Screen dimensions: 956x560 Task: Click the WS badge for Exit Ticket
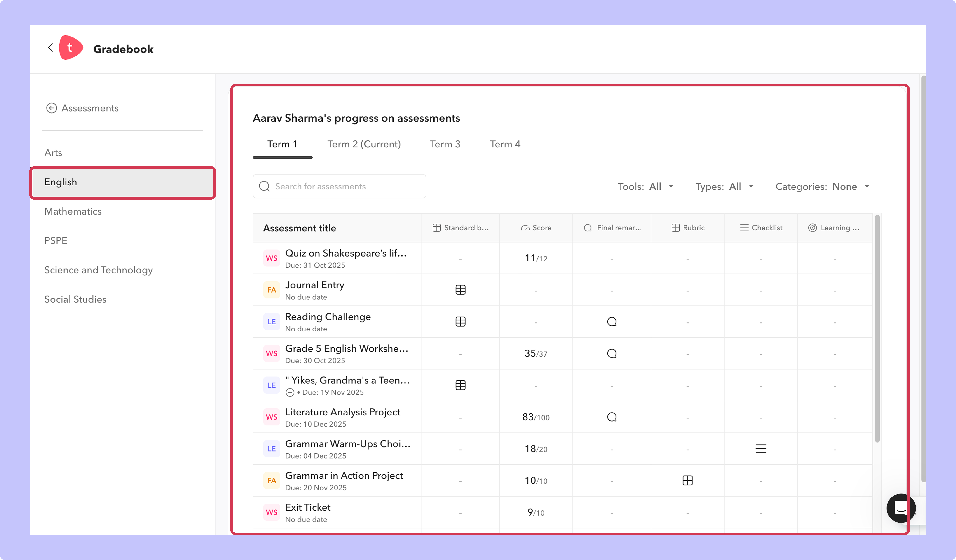(272, 513)
